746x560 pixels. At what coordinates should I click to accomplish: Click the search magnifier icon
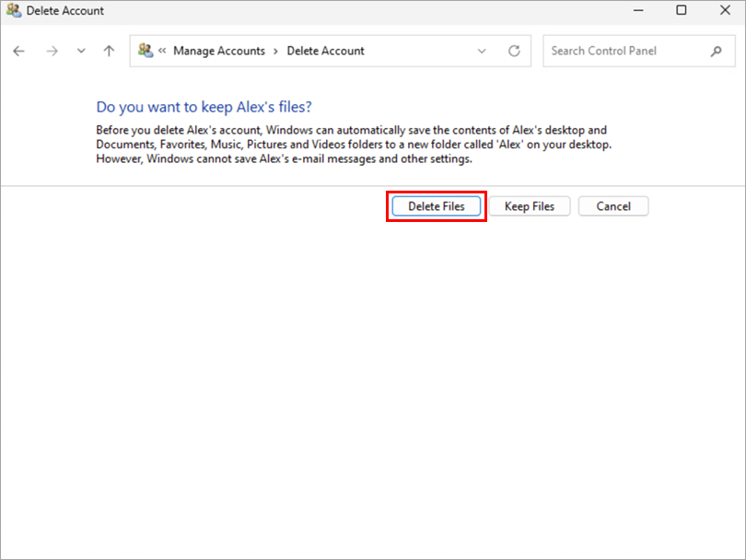point(717,52)
